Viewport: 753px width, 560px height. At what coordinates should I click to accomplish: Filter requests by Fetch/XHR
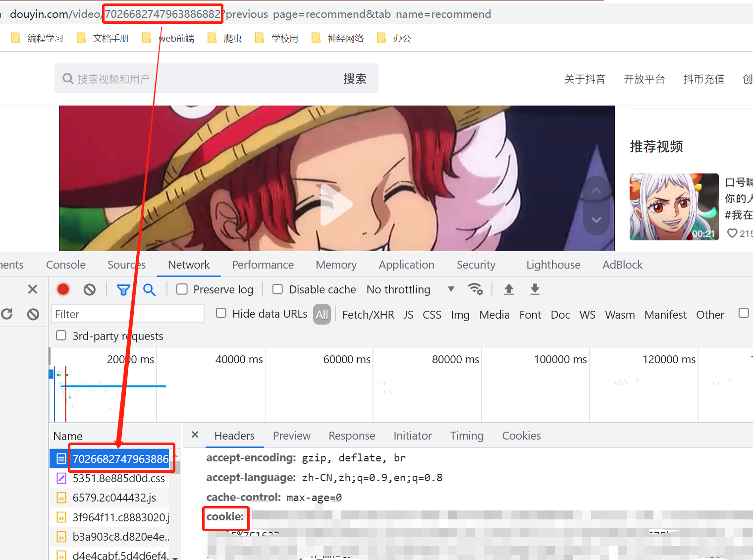[x=368, y=315]
